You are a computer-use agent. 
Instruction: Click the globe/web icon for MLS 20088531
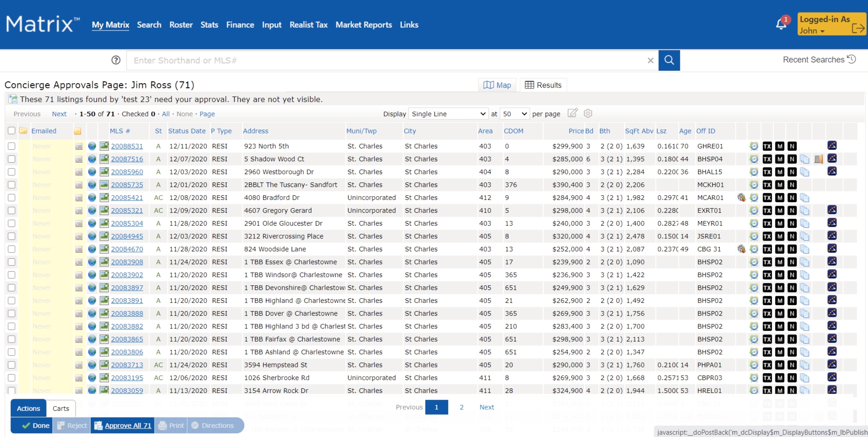(x=91, y=146)
